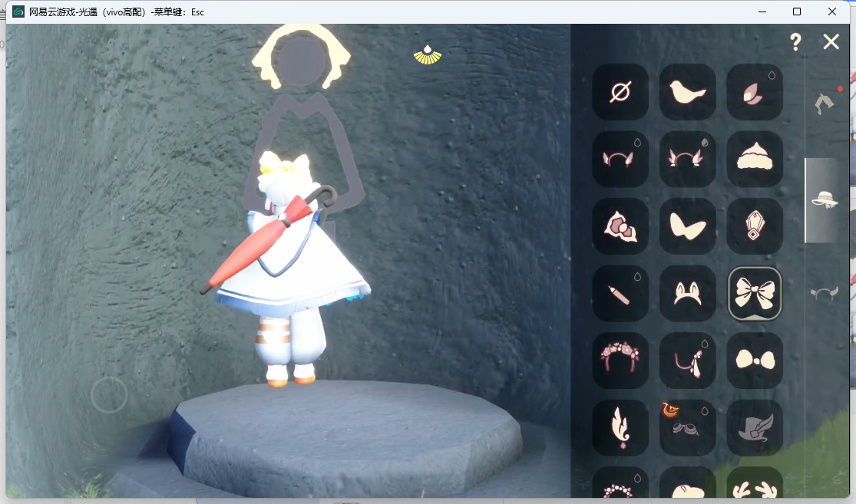Select the highlighted large ribbon bow
This screenshot has height=504, width=856.
click(755, 294)
